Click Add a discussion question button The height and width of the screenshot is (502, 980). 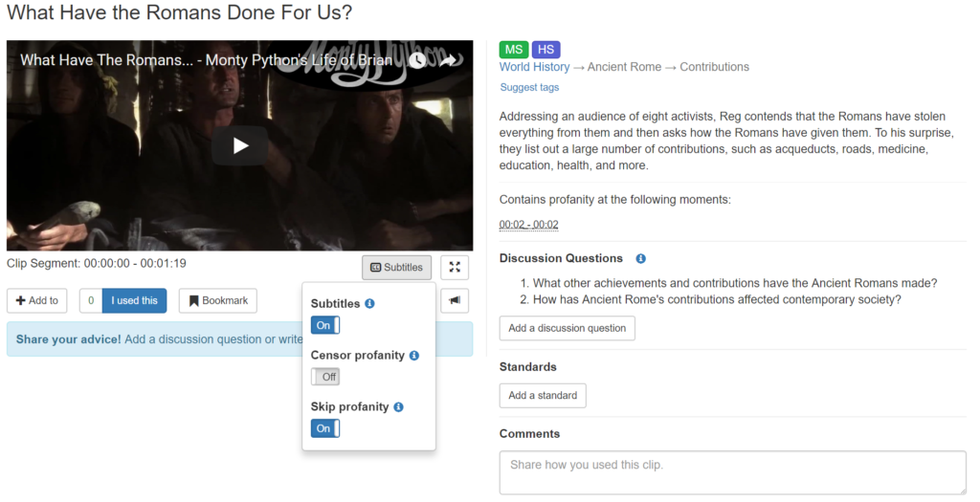pos(567,328)
